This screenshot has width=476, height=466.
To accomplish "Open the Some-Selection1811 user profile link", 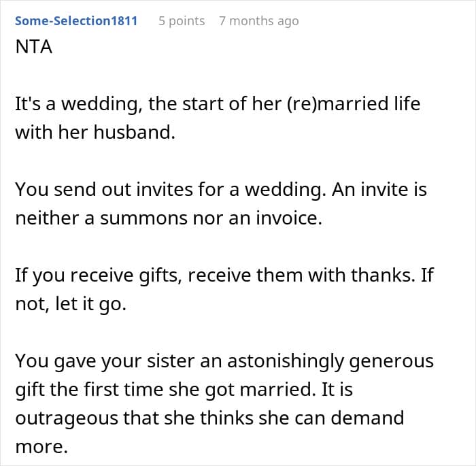I will point(76,21).
